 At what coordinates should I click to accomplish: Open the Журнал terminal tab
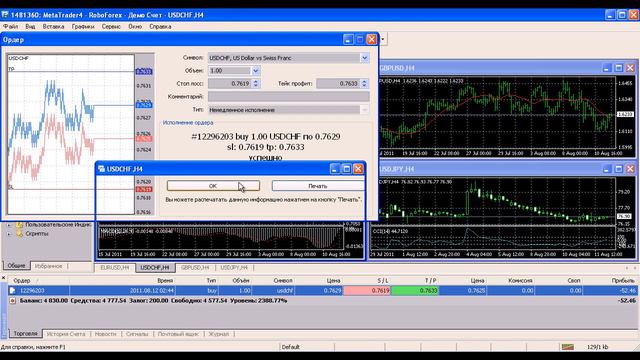219,334
